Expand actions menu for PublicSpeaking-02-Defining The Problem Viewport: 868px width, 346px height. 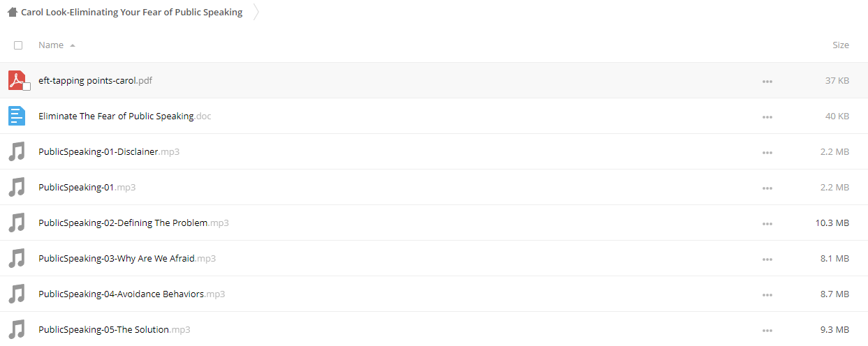[x=767, y=223]
